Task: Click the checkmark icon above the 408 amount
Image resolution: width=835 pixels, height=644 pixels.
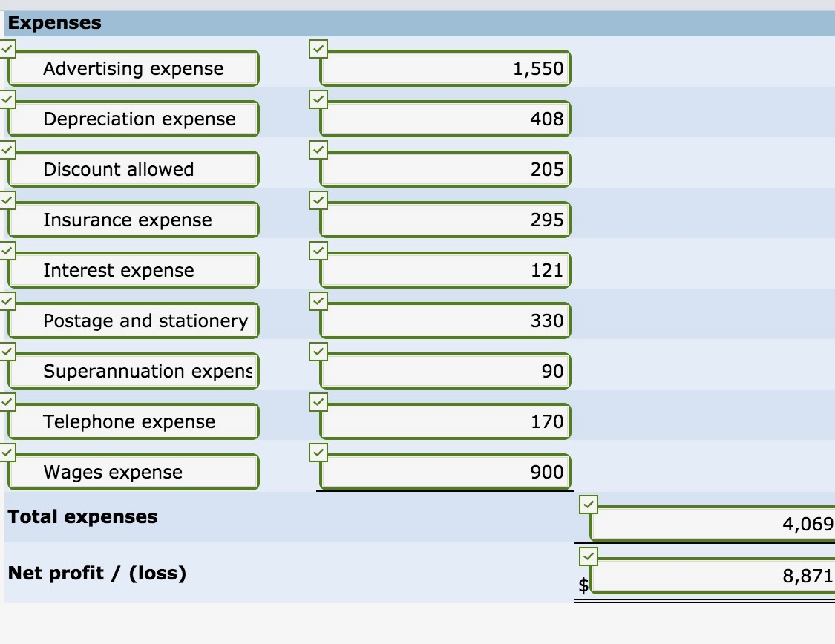Action: (x=318, y=99)
